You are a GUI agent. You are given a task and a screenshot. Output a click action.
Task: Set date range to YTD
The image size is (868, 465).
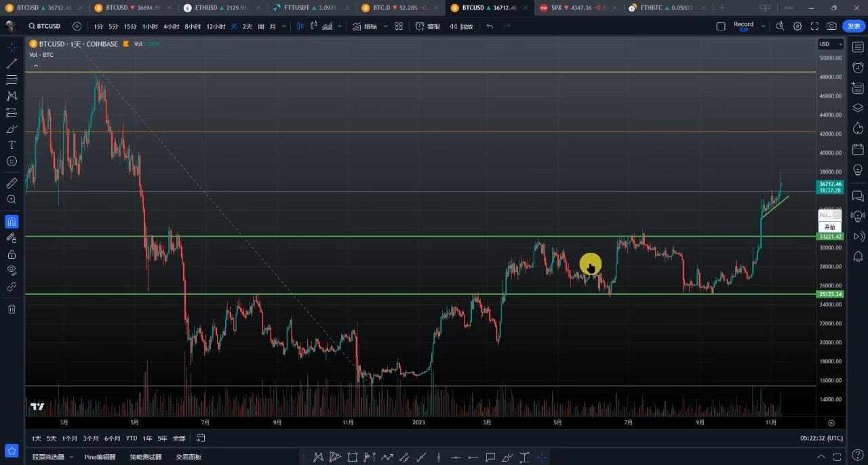coord(132,439)
